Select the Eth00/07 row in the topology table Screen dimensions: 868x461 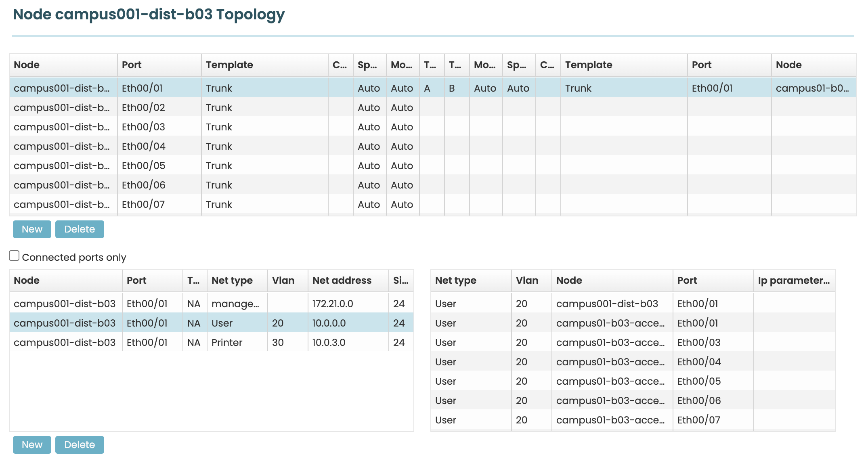click(143, 205)
